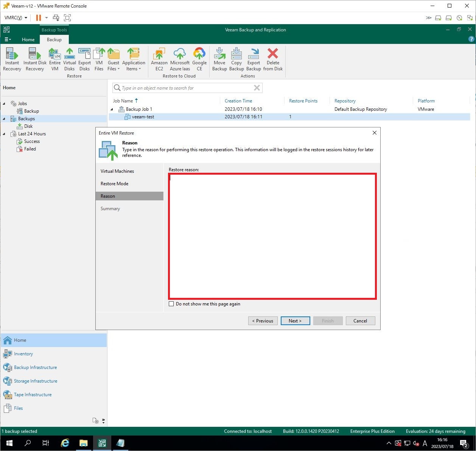Open Veeam help question icon
The image size is (476, 451).
(x=471, y=39)
